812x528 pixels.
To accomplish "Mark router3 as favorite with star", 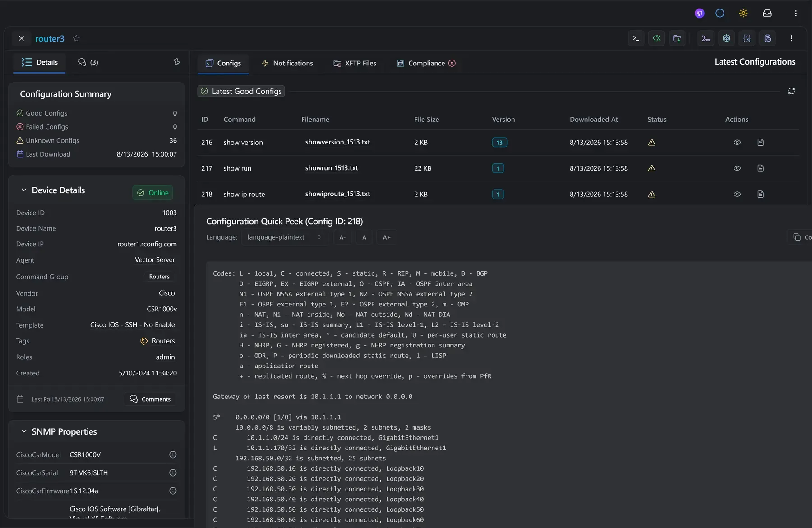I will pyautogui.click(x=76, y=38).
